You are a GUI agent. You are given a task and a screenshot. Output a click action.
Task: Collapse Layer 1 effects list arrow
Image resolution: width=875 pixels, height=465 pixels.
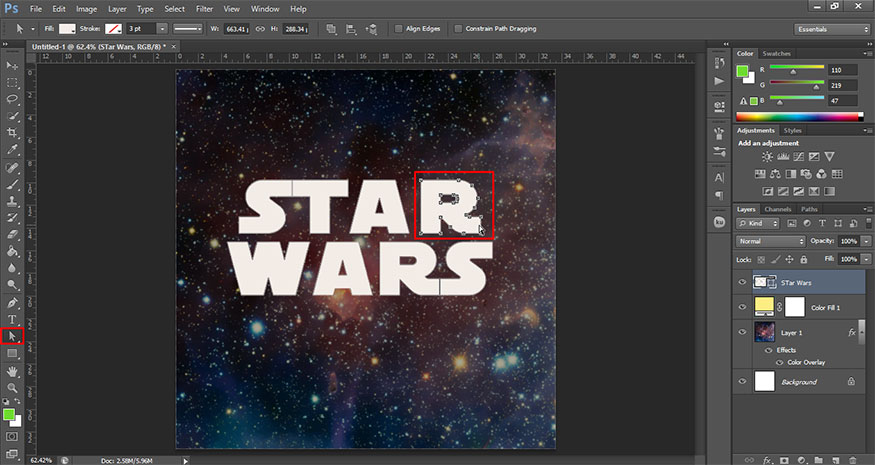pyautogui.click(x=862, y=332)
